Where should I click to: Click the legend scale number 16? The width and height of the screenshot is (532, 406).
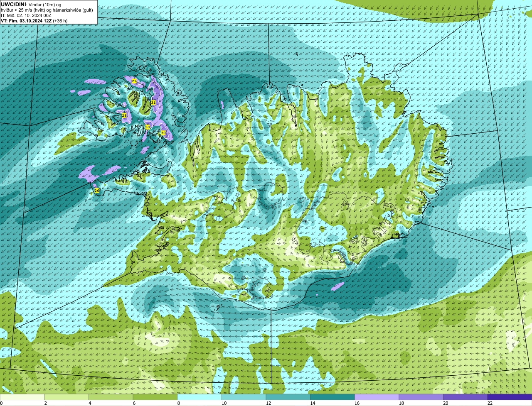click(x=357, y=403)
